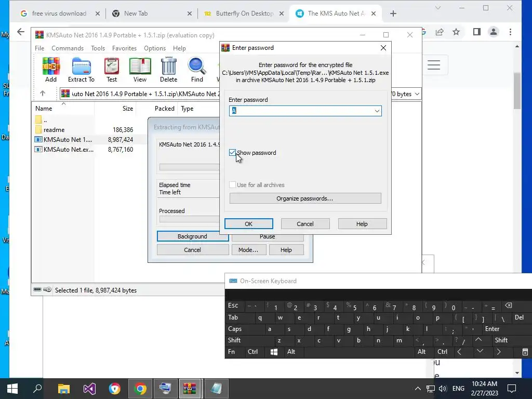Open taskbar search magnifier
This screenshot has height=399, width=532.
pos(37,389)
